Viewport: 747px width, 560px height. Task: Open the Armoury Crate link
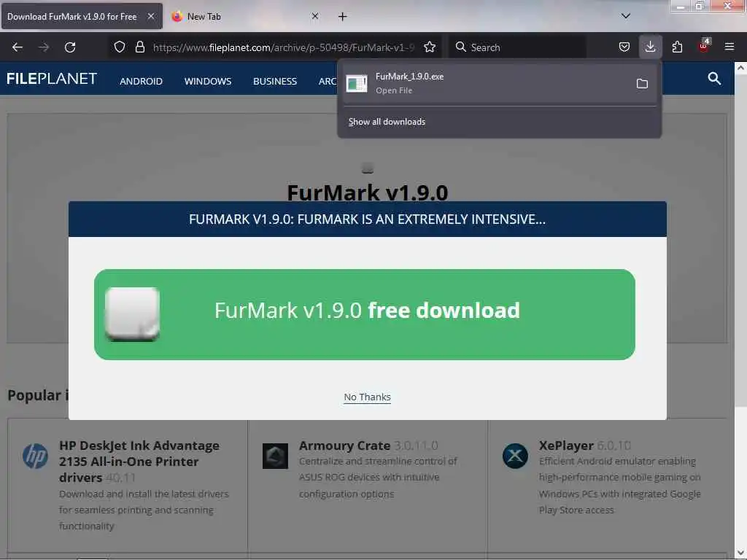344,446
